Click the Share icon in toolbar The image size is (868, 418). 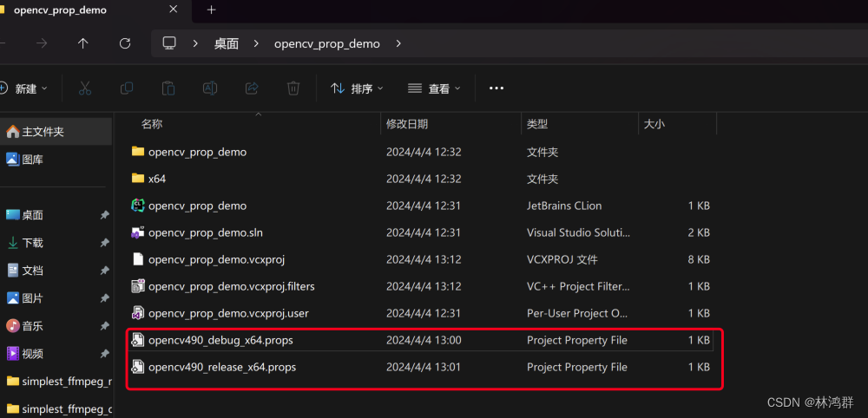click(252, 88)
